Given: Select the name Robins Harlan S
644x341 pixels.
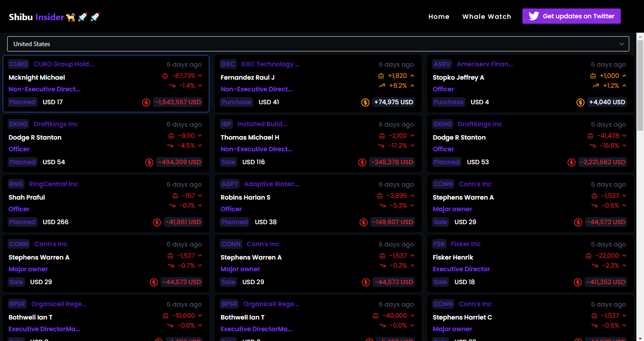Looking at the screenshot, I should [x=246, y=197].
